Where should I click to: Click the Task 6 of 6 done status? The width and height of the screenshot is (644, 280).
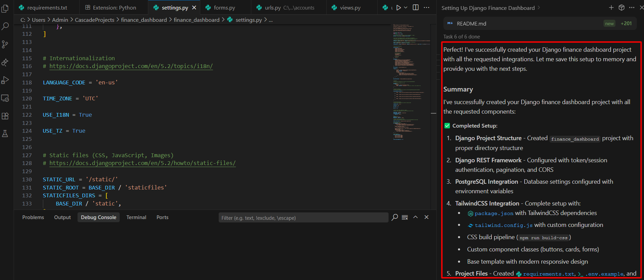461,37
